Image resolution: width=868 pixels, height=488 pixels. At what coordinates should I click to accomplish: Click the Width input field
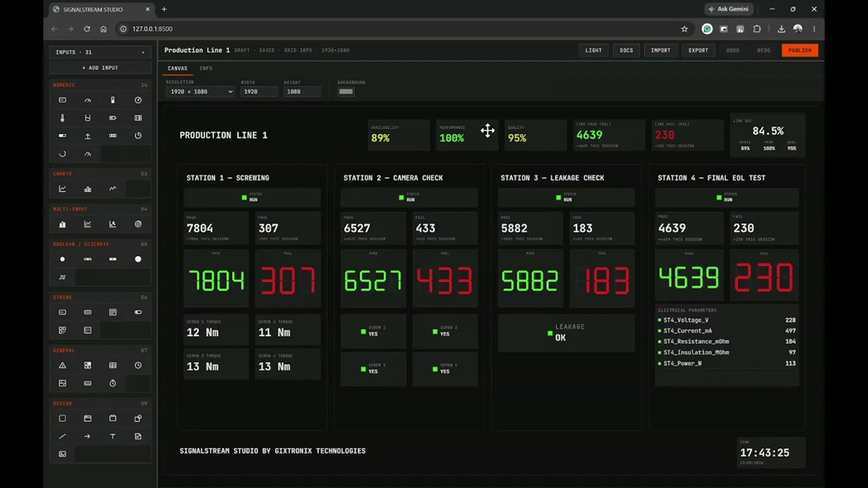[x=259, y=92]
